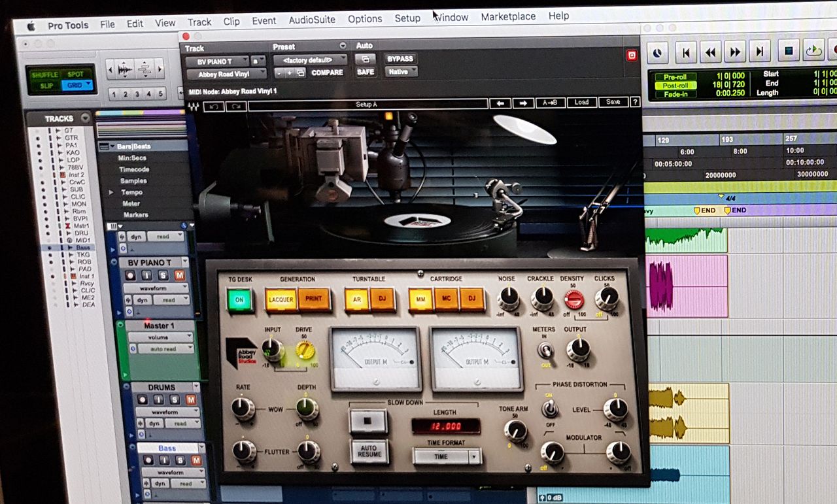
Task: Click the copy settings icon beside COMPARE
Action: 300,73
